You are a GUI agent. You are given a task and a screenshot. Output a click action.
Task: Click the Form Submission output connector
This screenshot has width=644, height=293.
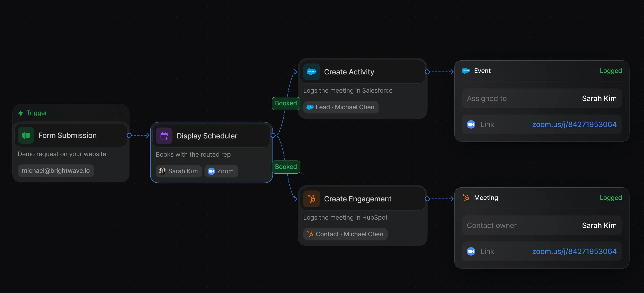pos(129,135)
